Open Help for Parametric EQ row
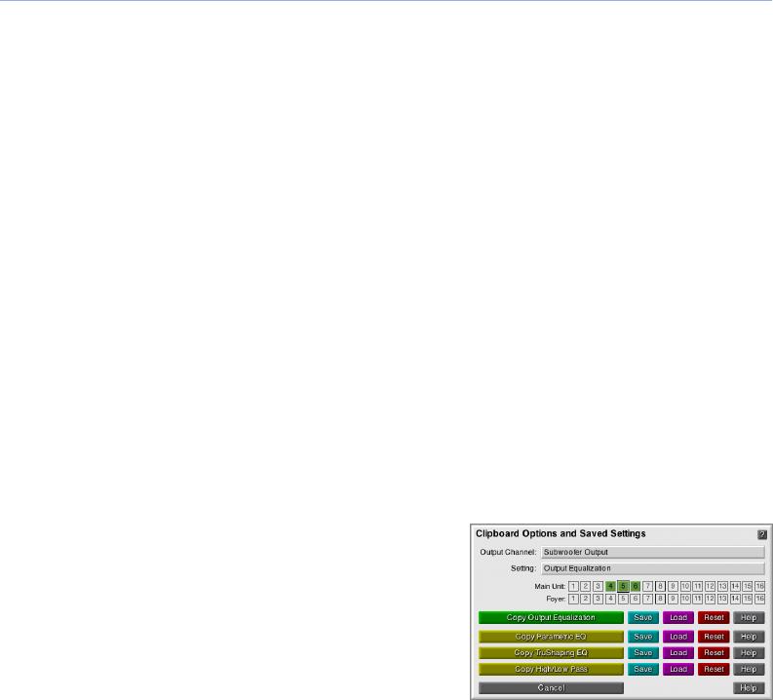The height and width of the screenshot is (700, 773). tap(749, 637)
